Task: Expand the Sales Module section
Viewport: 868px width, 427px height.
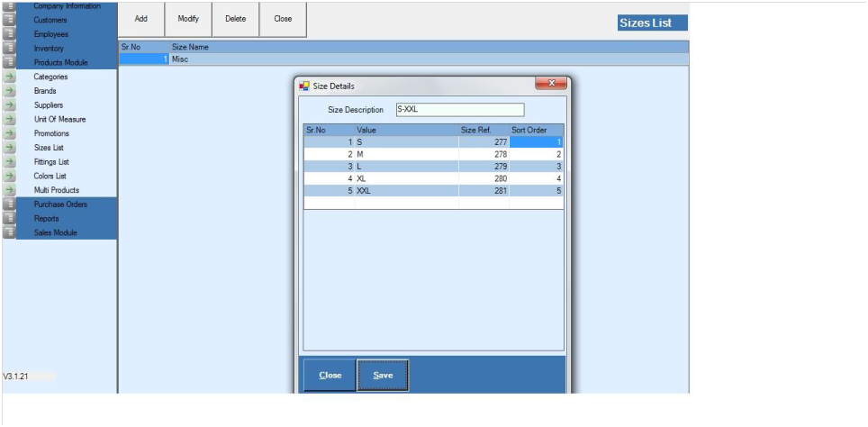Action: point(55,232)
